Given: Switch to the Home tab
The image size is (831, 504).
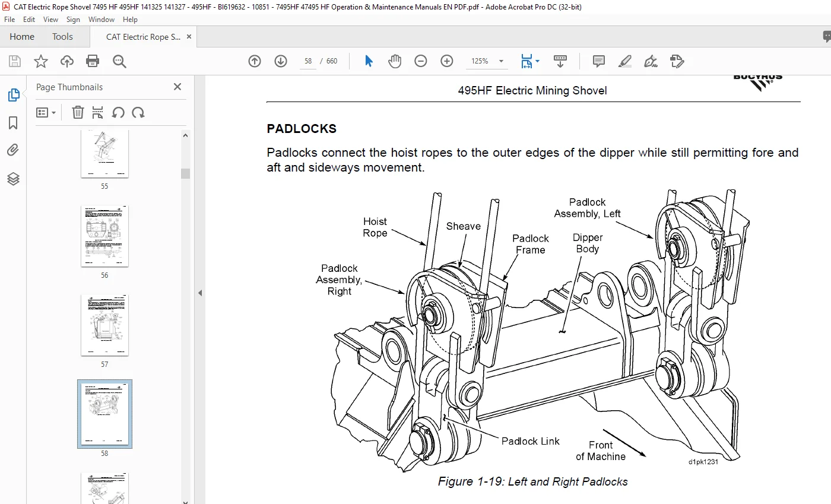Looking at the screenshot, I should tap(22, 37).
